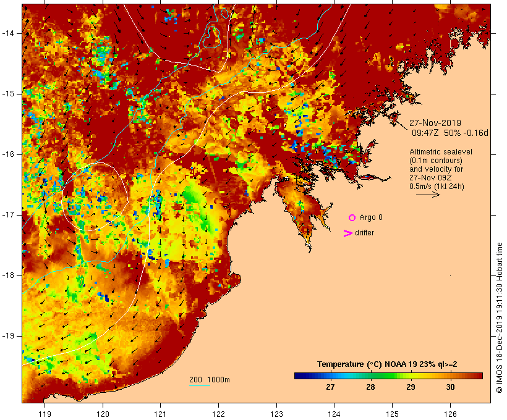Click the 'Altimetric sealevel' label
The image size is (507, 420).
click(441, 152)
